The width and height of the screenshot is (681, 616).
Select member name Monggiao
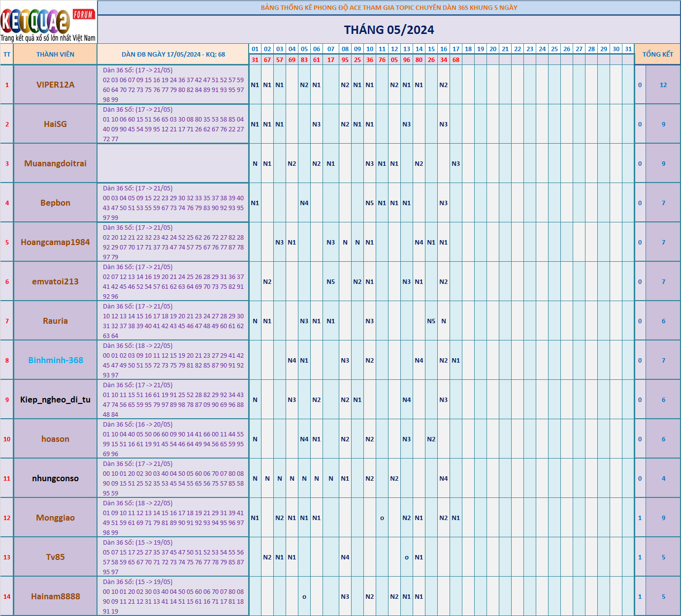click(x=55, y=518)
